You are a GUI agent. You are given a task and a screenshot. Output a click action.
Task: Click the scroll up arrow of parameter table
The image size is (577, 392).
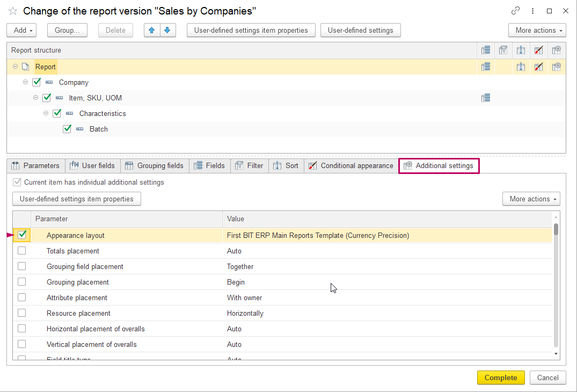pos(556,217)
